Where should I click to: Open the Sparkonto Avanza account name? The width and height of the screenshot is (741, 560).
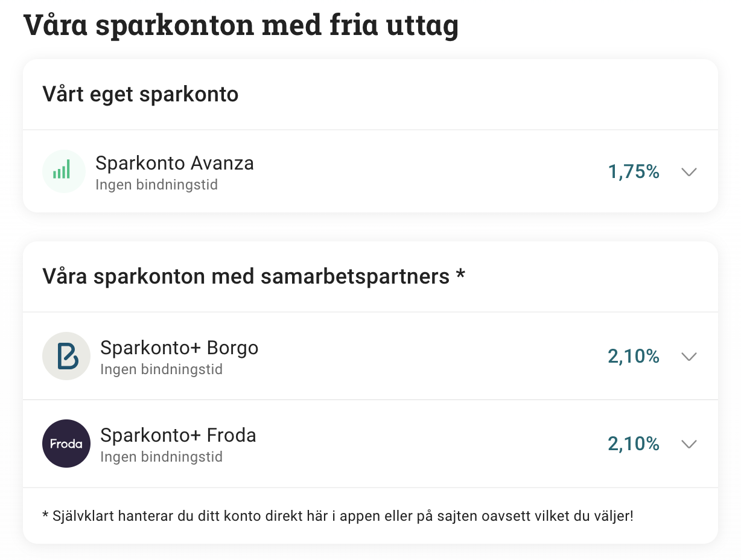pyautogui.click(x=174, y=163)
